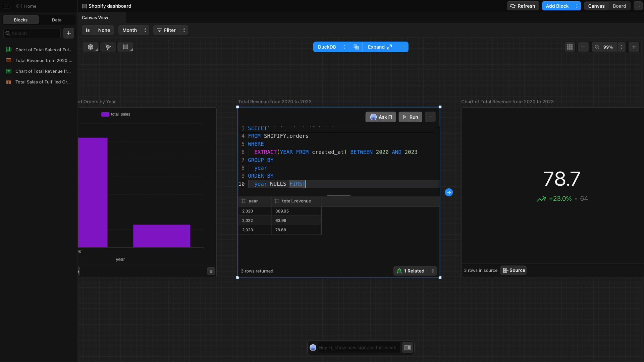Select the 3D cube block tool
This screenshot has width=644, height=362.
click(90, 47)
